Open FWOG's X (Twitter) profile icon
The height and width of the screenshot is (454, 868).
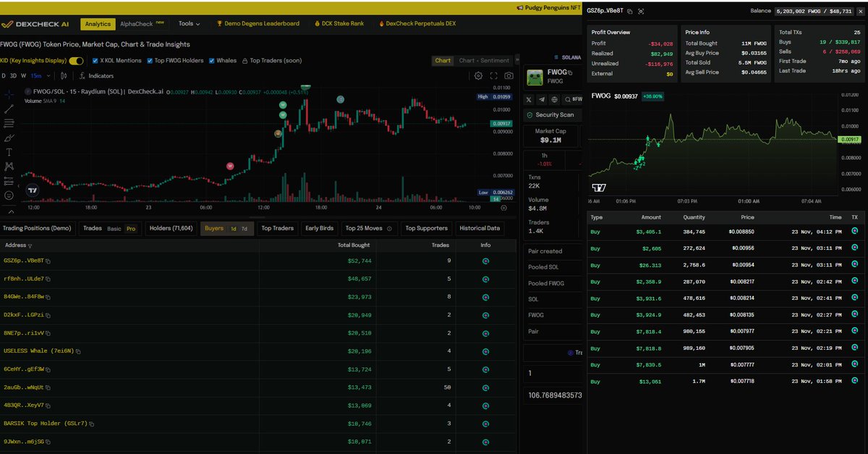(x=529, y=99)
